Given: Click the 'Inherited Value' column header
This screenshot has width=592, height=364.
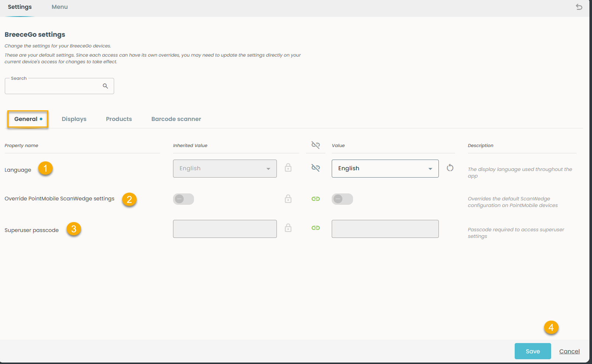Looking at the screenshot, I should point(190,146).
